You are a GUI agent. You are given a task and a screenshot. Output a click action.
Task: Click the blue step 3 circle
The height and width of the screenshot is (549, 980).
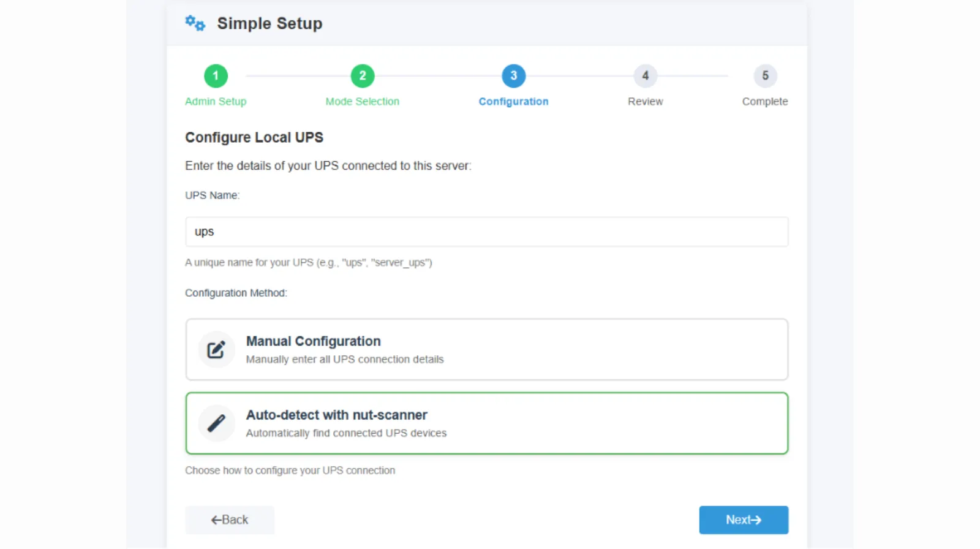pos(513,76)
